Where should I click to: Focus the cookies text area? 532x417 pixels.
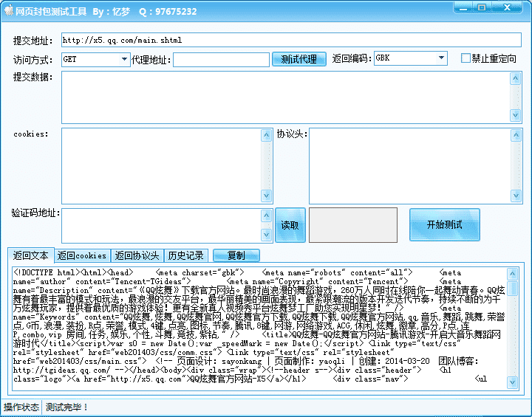tap(161, 165)
